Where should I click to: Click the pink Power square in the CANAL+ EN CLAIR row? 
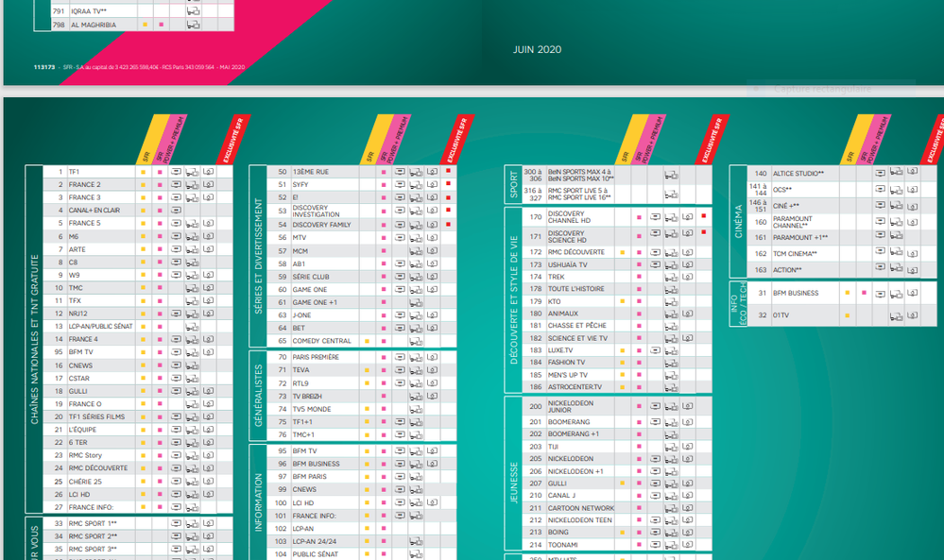pyautogui.click(x=160, y=211)
